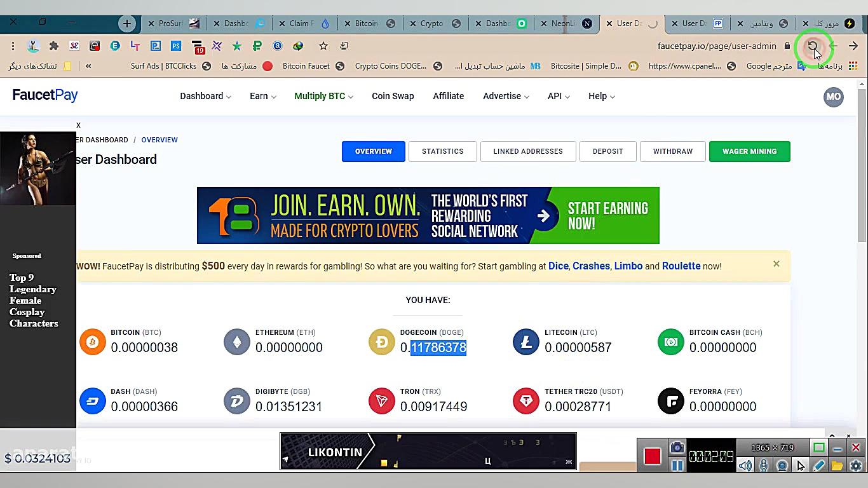The image size is (868, 488).
Task: Click the Google apps grid icon
Action: (x=853, y=65)
